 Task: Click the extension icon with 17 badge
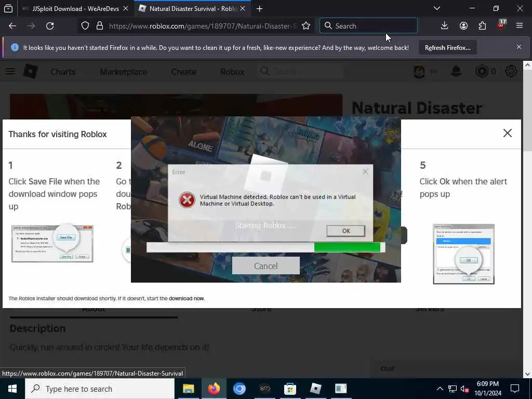[x=501, y=25]
